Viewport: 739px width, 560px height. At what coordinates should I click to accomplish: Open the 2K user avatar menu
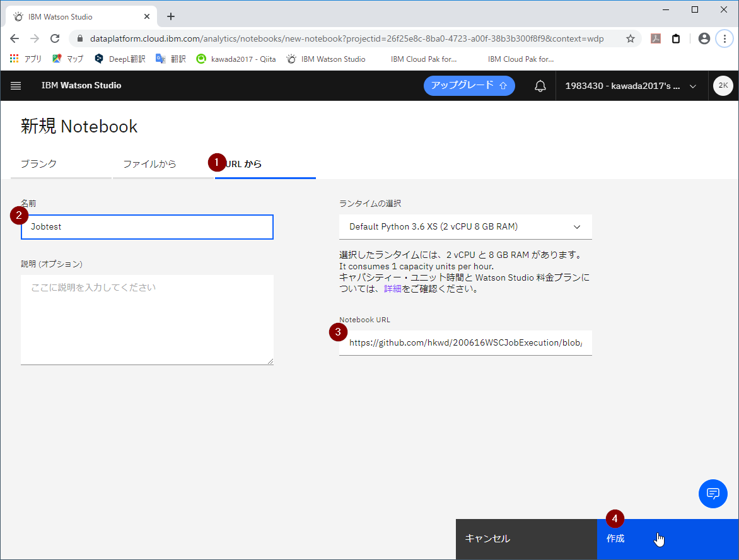723,86
